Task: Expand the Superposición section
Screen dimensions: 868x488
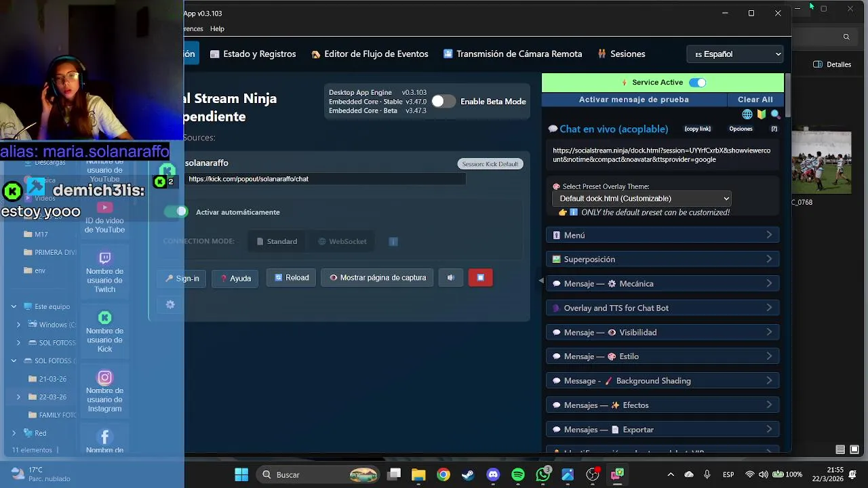Action: coord(663,260)
